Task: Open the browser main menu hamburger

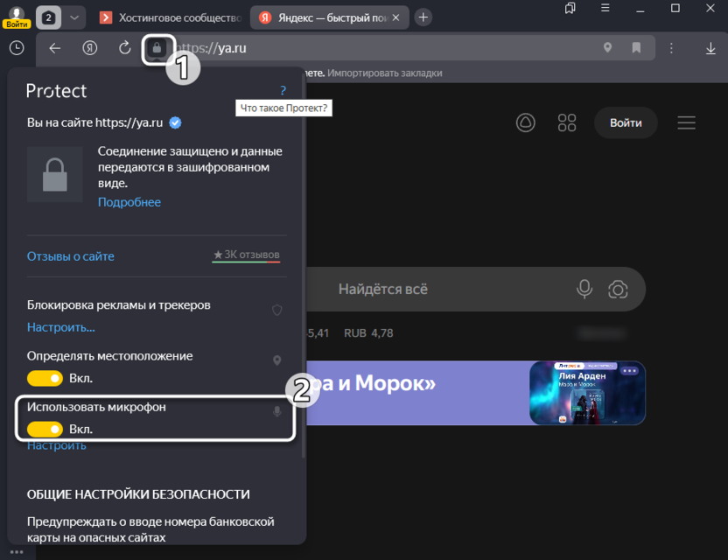Action: pos(605,8)
